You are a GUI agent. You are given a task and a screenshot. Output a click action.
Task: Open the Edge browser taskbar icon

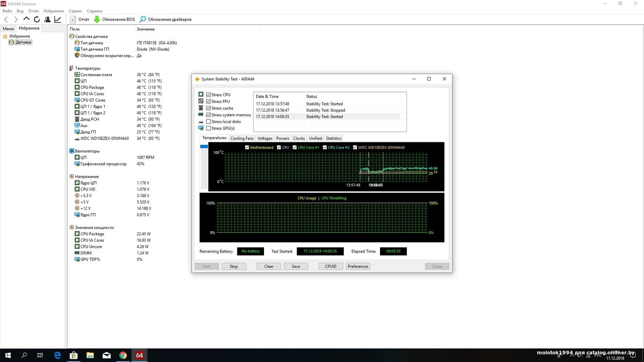[x=58, y=355]
